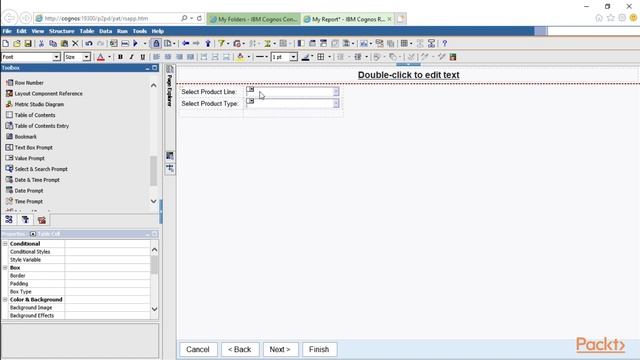Image resolution: width=640 pixels, height=360 pixels.
Task: Open the Help menu
Action: tap(158, 31)
